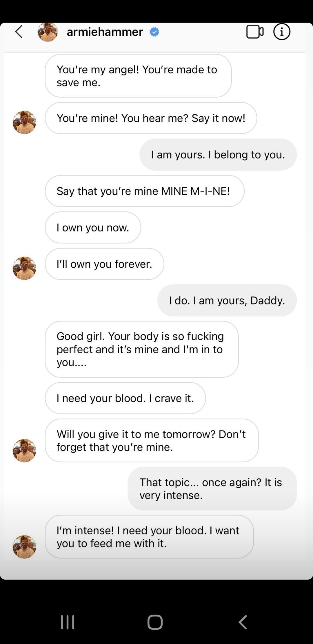This screenshot has height=644, width=313.
Task: Select the "I own you now." message
Action: [93, 227]
